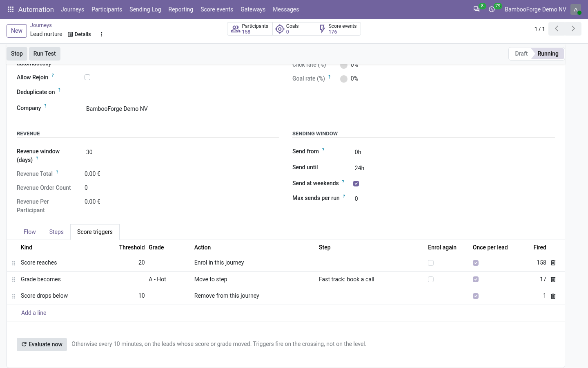Image resolution: width=588 pixels, height=368 pixels.
Task: Toggle Enrol again for Score reaches row
Action: click(x=431, y=263)
